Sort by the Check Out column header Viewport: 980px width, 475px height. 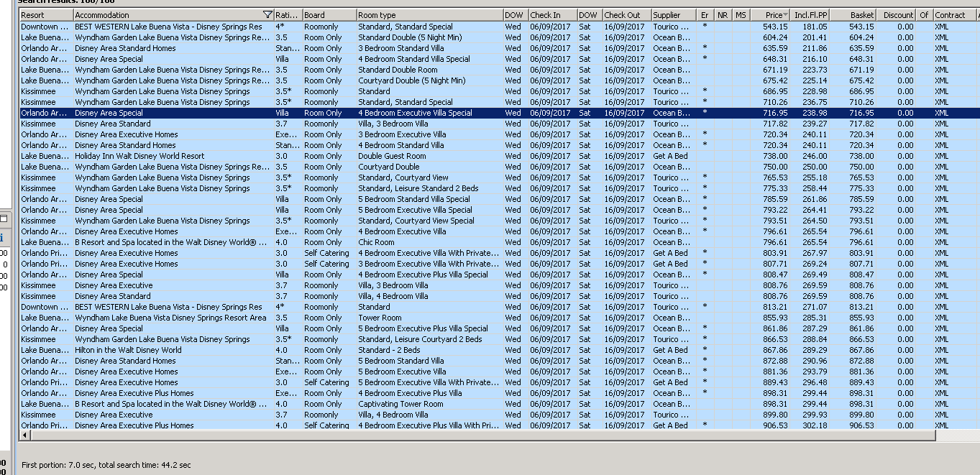(x=626, y=15)
